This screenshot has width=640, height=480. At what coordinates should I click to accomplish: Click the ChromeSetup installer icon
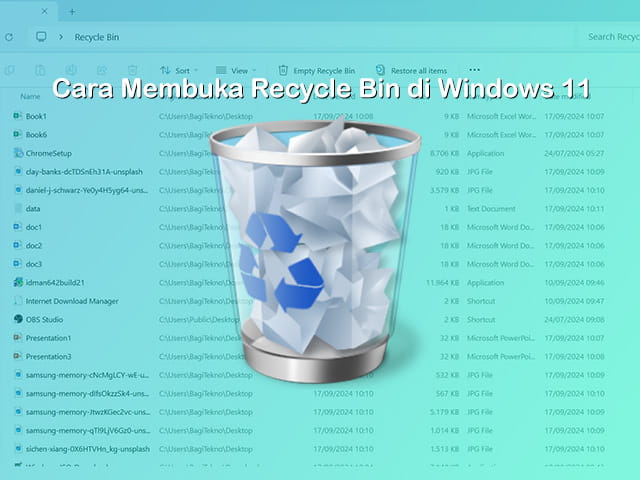click(x=18, y=153)
